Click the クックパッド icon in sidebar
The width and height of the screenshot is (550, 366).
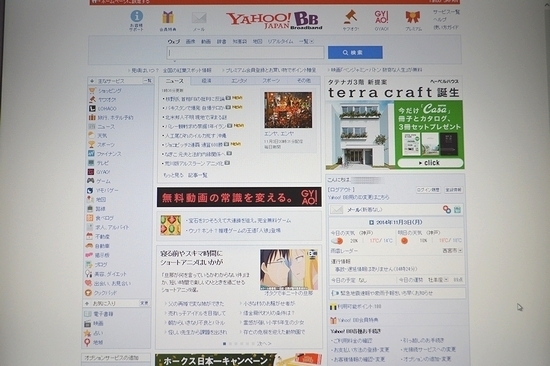[x=88, y=293]
